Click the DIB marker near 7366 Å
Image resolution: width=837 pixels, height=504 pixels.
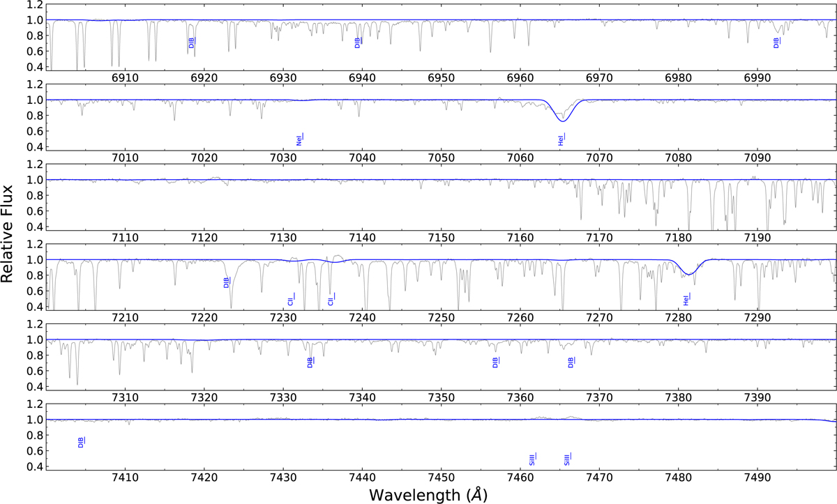[x=572, y=362]
